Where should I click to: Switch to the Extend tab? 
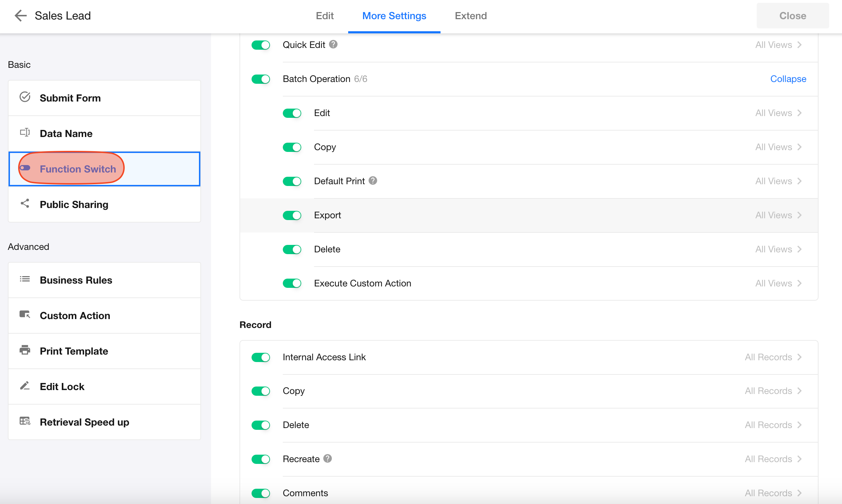tap(471, 16)
